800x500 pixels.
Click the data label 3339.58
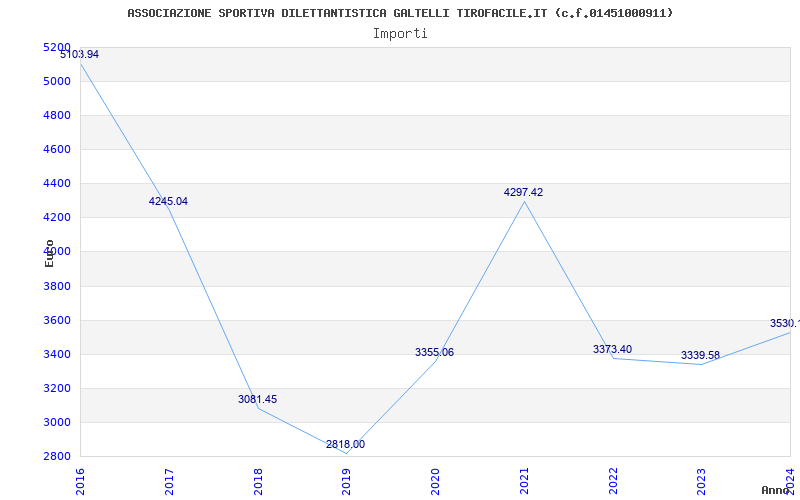(x=701, y=355)
